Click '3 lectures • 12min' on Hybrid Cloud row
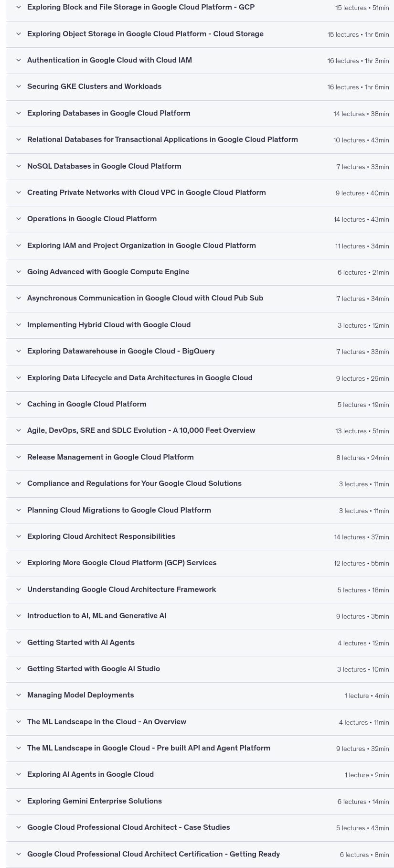 (363, 325)
